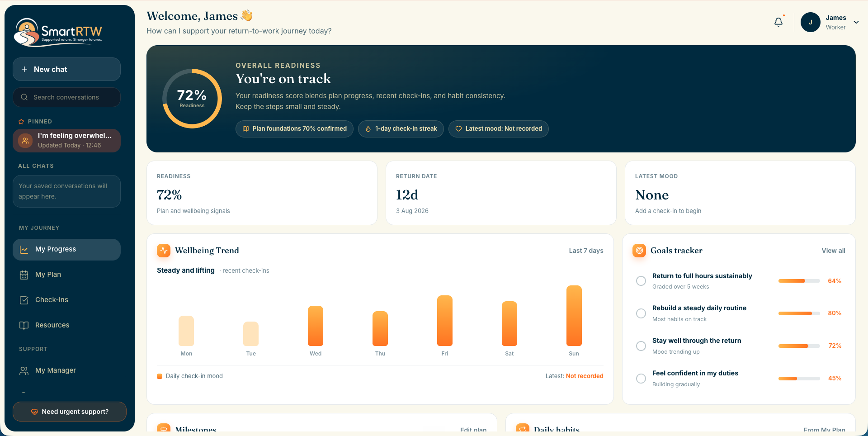Toggle goal Feel confident in my duties
The image size is (868, 436).
(641, 379)
